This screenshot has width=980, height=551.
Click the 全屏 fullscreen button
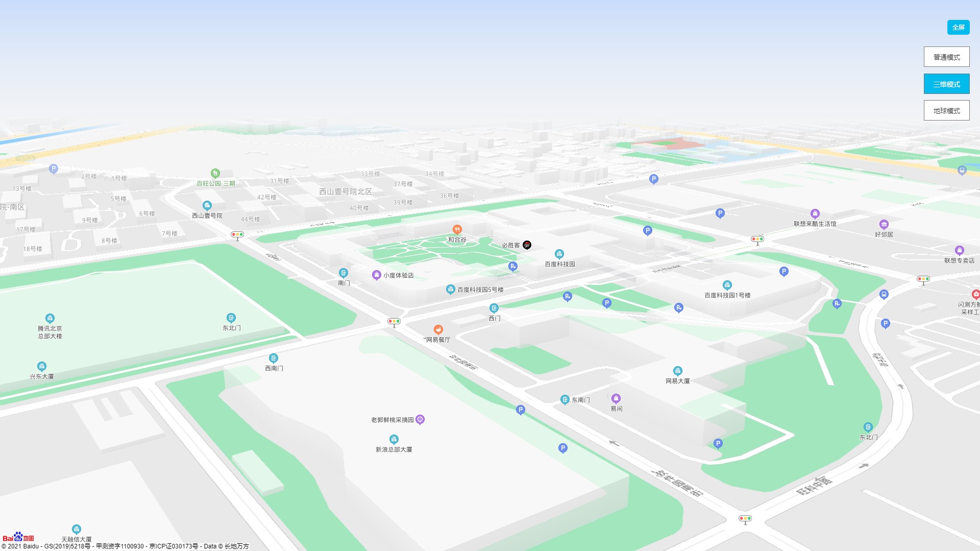coord(958,27)
